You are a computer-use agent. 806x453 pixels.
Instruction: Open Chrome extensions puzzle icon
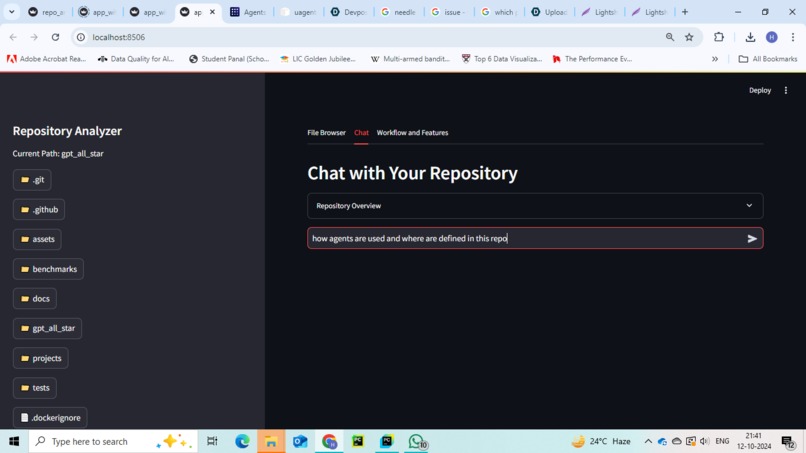[719, 37]
